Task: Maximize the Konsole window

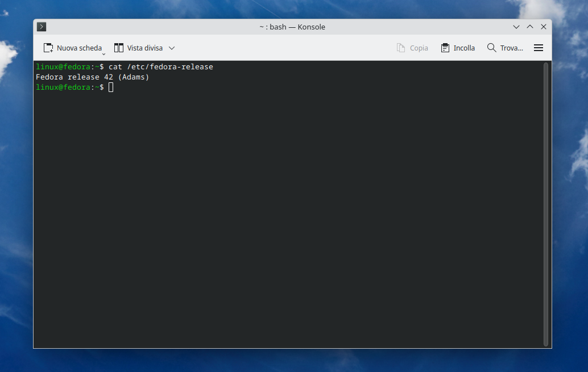Action: (530, 27)
